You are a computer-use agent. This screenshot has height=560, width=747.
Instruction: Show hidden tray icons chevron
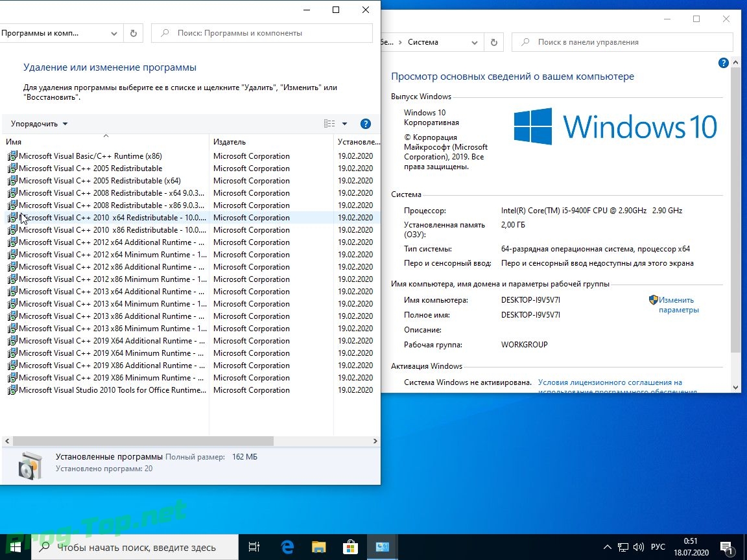tap(607, 546)
